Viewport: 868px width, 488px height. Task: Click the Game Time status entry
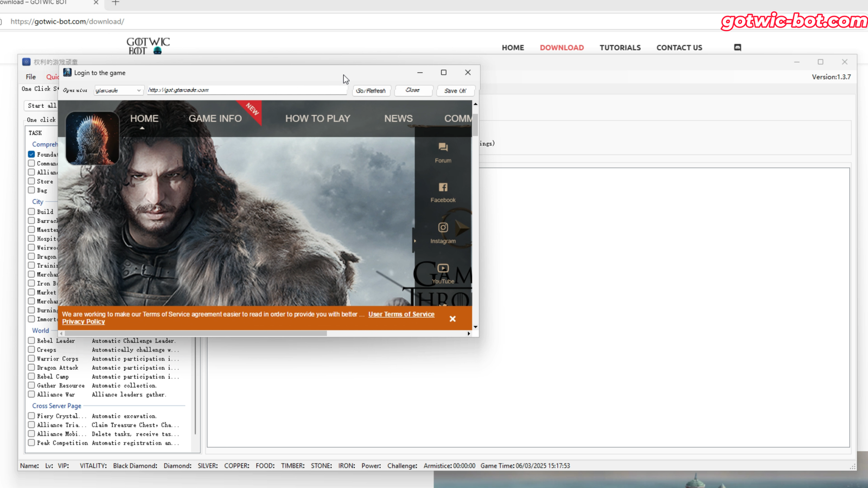[525, 466]
